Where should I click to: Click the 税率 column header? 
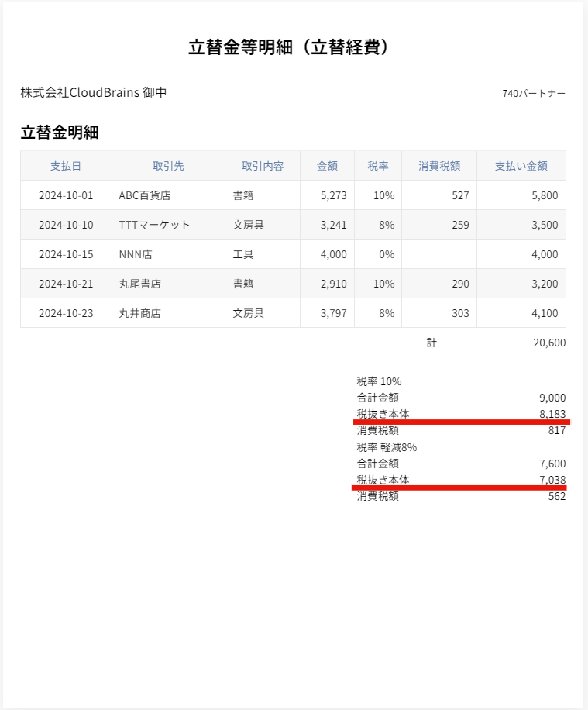pyautogui.click(x=378, y=166)
